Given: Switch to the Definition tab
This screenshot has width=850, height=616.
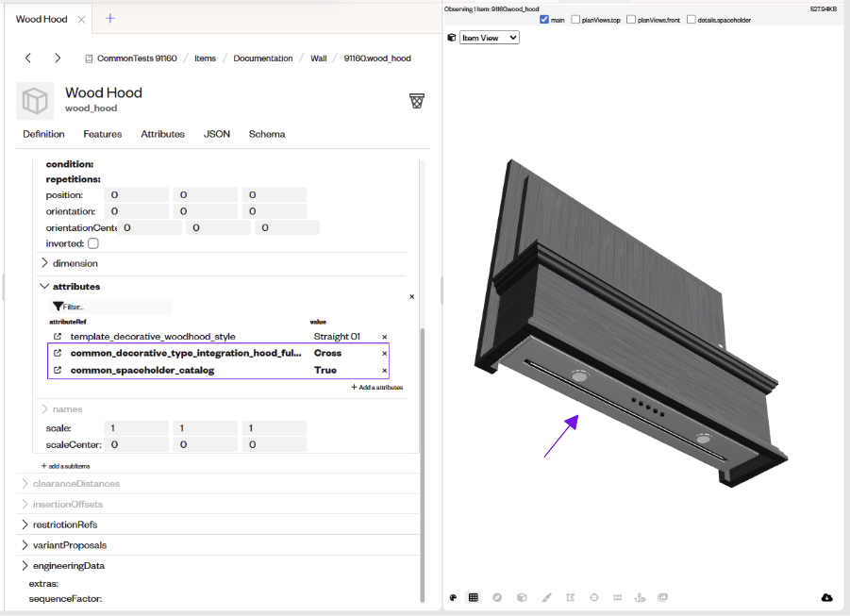Looking at the screenshot, I should coord(43,134).
